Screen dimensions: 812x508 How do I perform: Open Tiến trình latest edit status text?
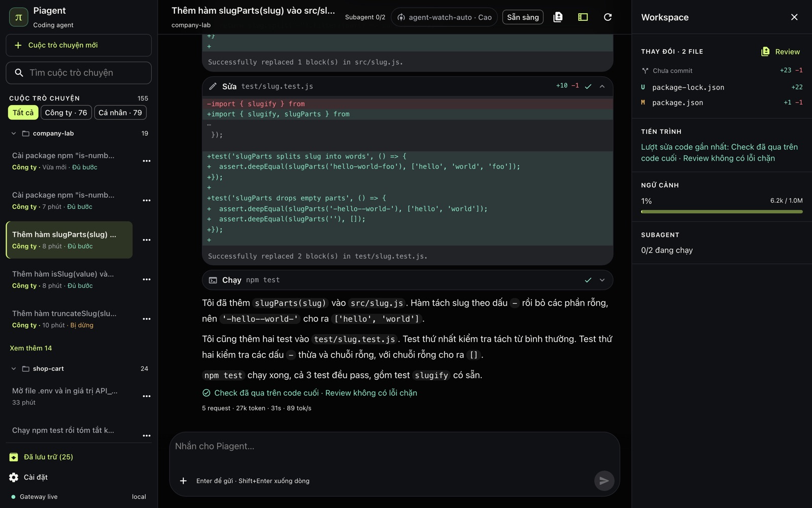tap(719, 152)
